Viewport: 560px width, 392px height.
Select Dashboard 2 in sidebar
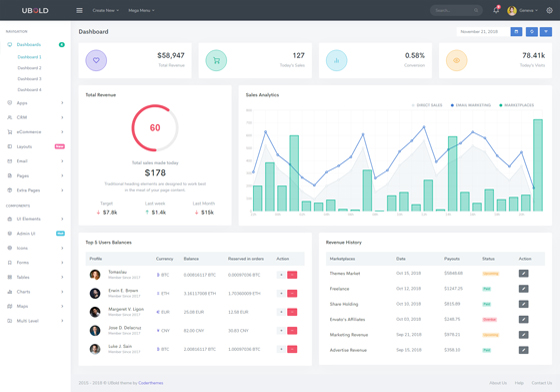point(29,68)
